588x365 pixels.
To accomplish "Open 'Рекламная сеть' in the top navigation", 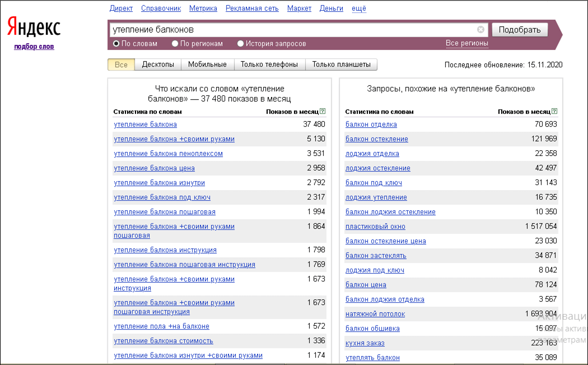I will pyautogui.click(x=252, y=8).
